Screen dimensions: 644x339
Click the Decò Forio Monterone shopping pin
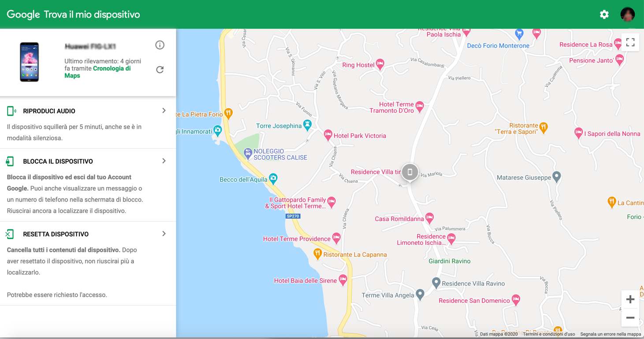click(x=519, y=33)
